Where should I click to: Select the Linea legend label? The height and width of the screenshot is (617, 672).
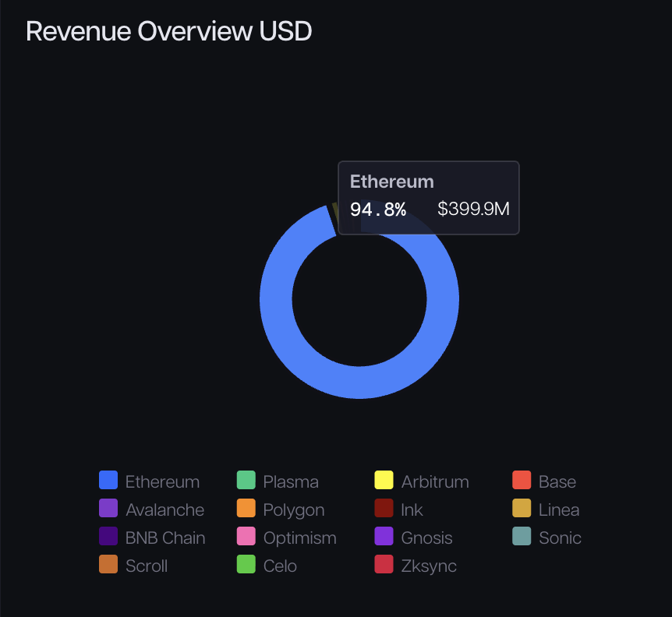pos(559,510)
